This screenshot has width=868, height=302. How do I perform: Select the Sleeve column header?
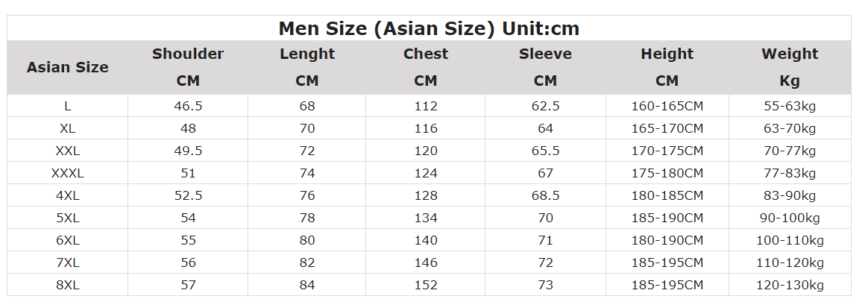click(545, 54)
